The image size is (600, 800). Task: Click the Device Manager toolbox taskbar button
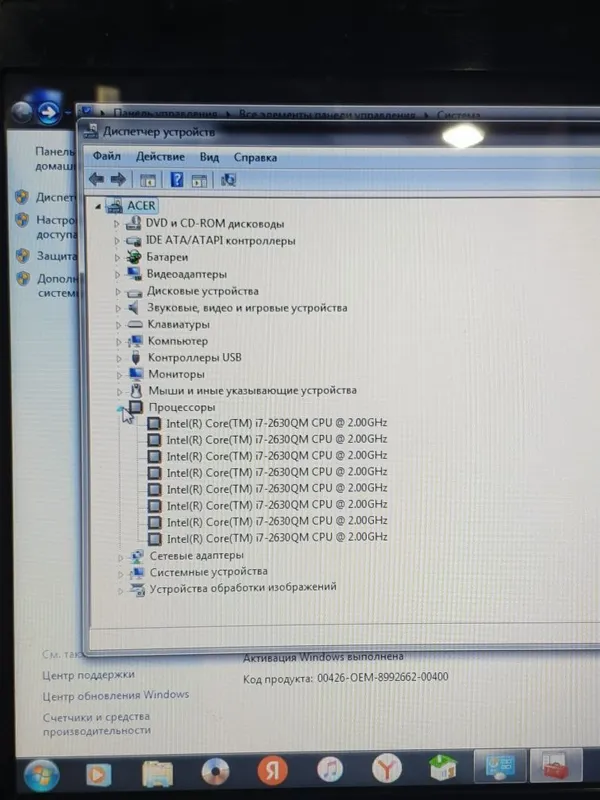[x=556, y=765]
